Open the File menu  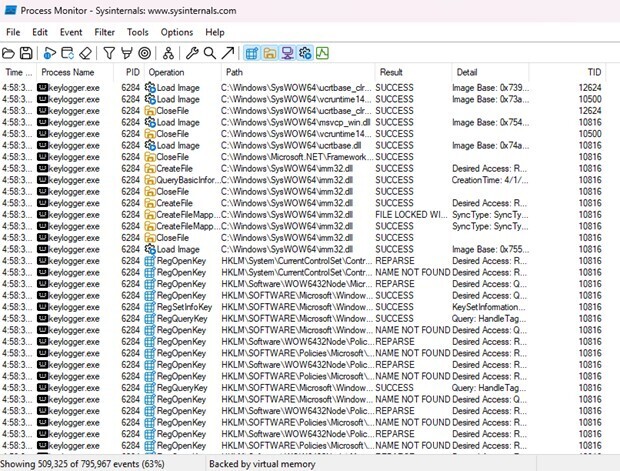[x=13, y=32]
